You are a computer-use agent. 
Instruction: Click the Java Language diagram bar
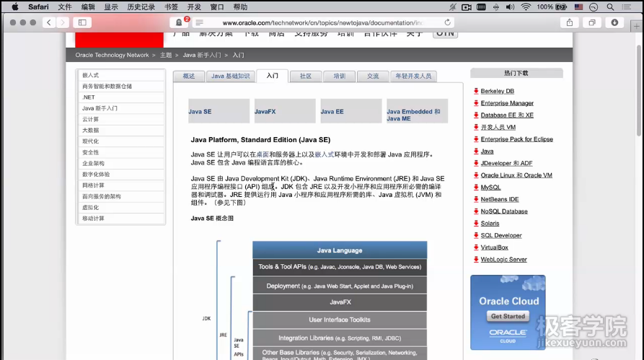click(340, 250)
